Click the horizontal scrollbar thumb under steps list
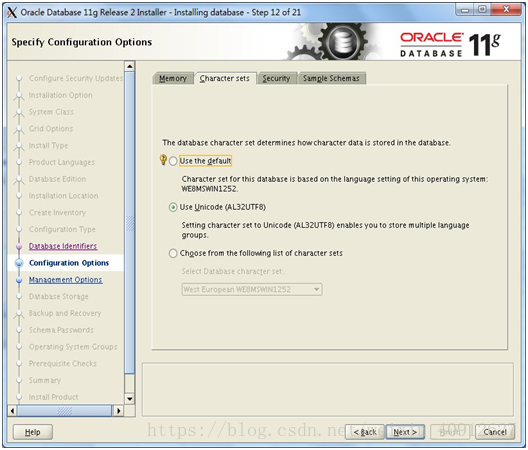This screenshot has width=528, height=450. [64, 411]
